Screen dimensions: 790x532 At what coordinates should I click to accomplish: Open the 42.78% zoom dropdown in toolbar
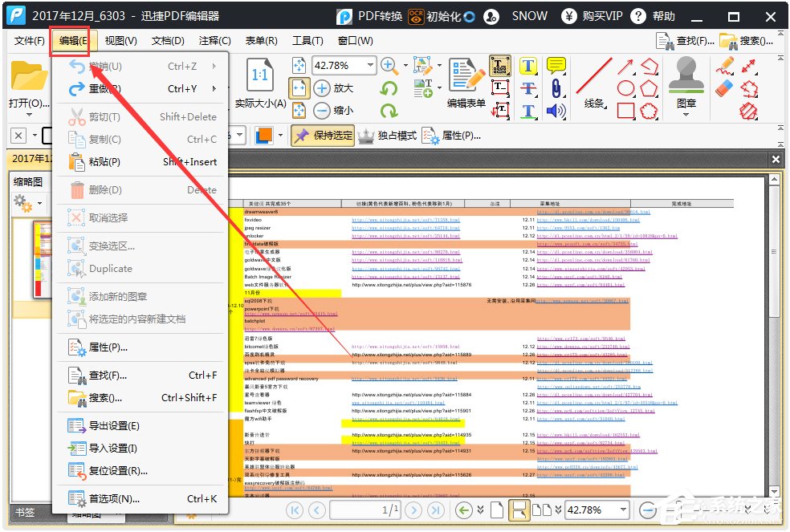coord(370,66)
